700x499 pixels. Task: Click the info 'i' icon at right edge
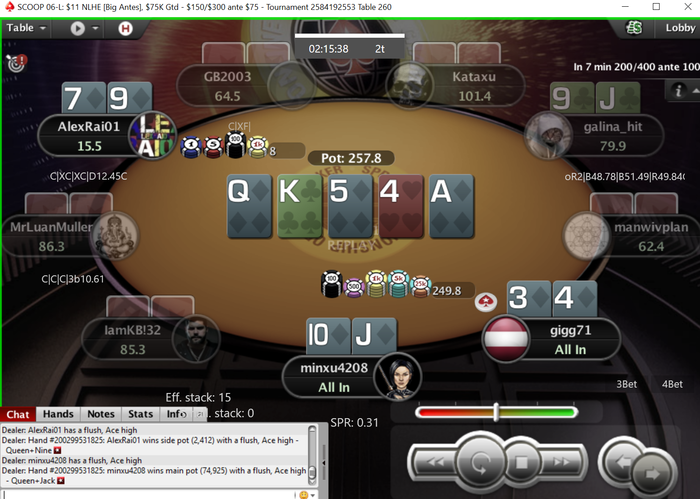[678, 91]
